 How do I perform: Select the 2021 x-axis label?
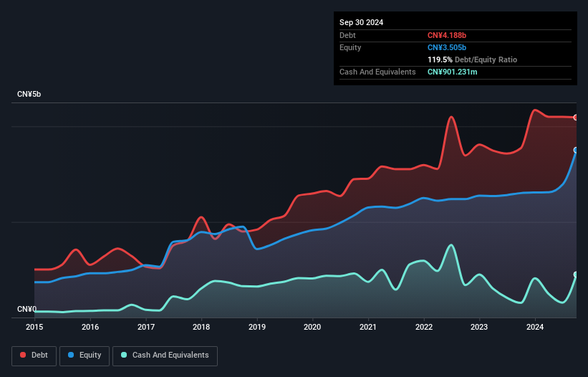pyautogui.click(x=368, y=327)
